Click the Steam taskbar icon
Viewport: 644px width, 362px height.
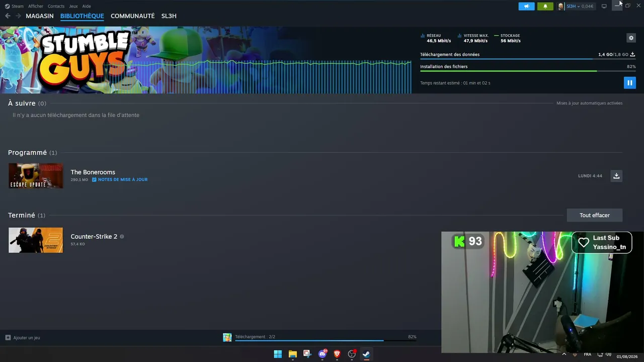point(366,354)
